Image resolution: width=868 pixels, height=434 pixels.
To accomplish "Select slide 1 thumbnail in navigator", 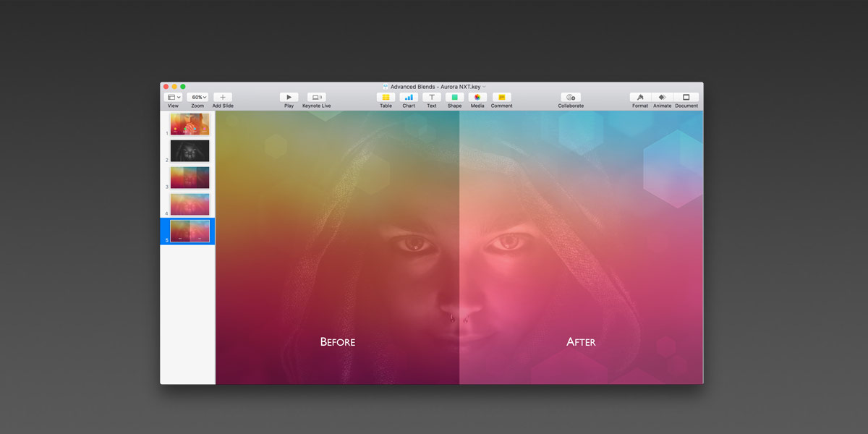I will click(x=190, y=124).
